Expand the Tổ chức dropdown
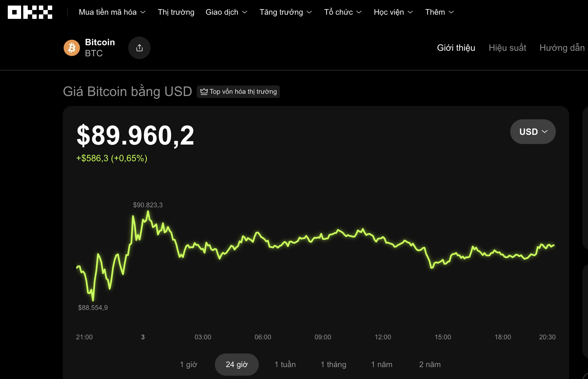Viewport: 588px width, 379px height. point(343,12)
